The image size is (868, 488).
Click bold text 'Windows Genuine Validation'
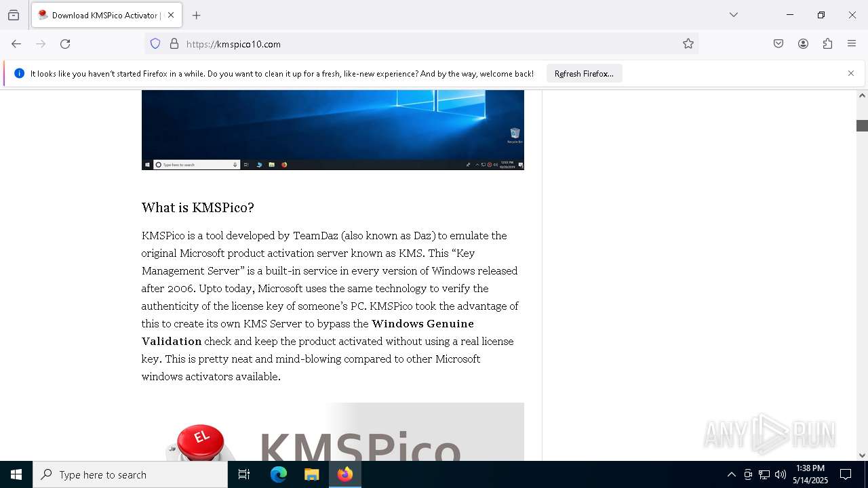pyautogui.click(x=308, y=332)
